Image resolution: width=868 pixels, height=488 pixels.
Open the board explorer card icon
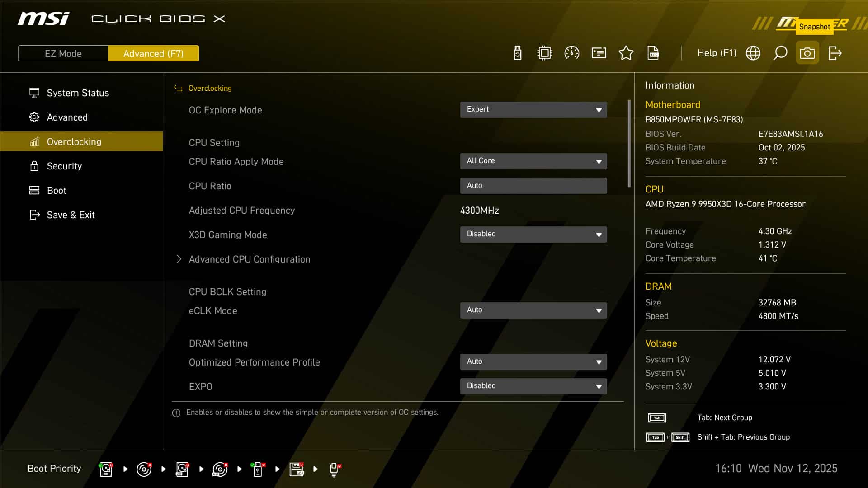click(x=599, y=53)
